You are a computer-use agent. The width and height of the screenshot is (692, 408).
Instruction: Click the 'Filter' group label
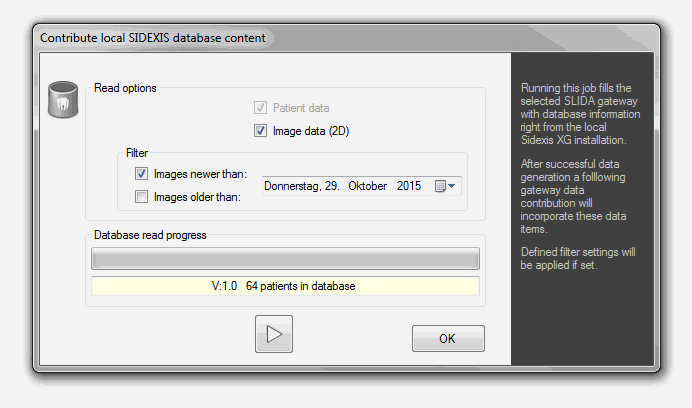tap(137, 153)
